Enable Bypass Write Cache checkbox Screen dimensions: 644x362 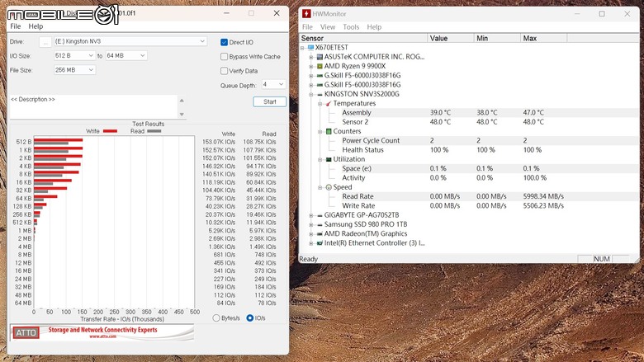point(224,57)
